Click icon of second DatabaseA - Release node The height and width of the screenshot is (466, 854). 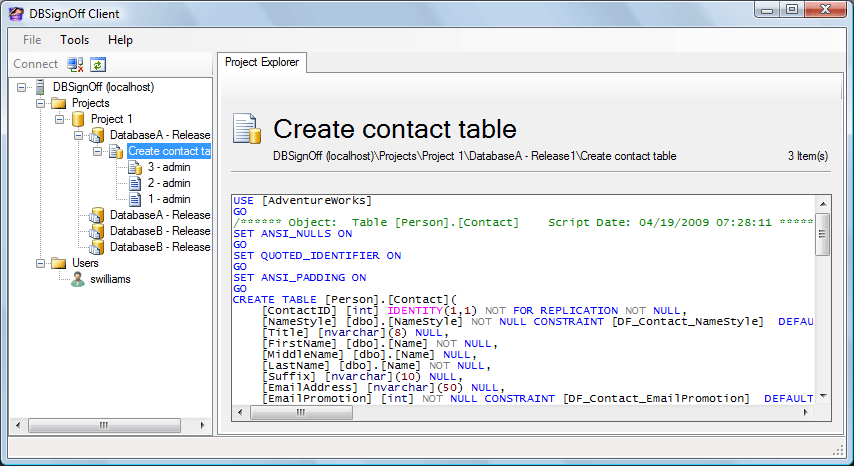pyautogui.click(x=96, y=215)
